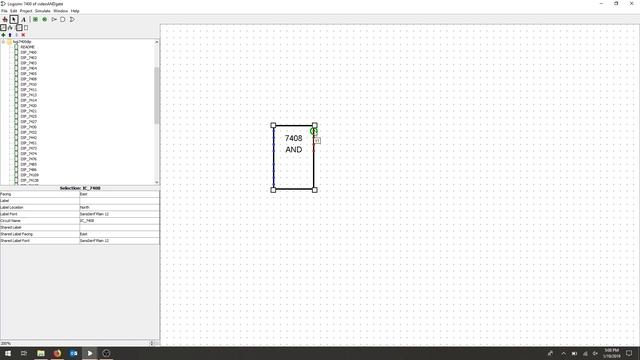Screen dimensions: 640x360
Task: Select DIP_7420 in the library tree
Action: click(29, 105)
